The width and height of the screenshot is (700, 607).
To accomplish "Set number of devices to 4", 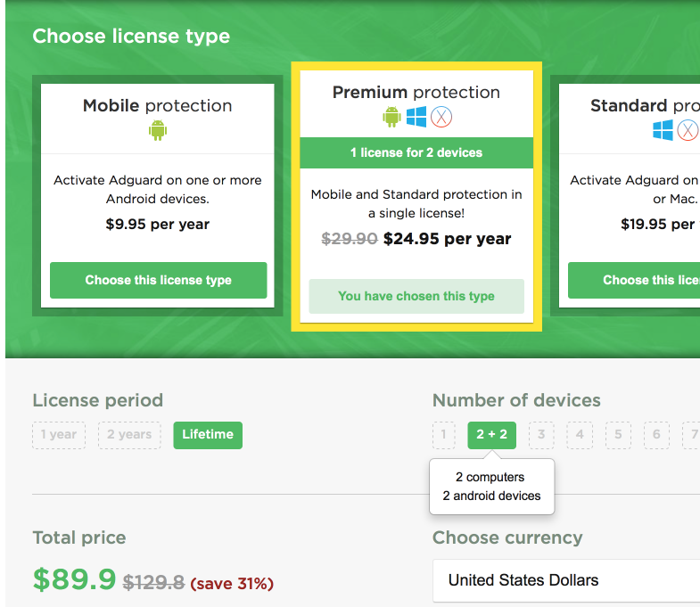I will (580, 435).
